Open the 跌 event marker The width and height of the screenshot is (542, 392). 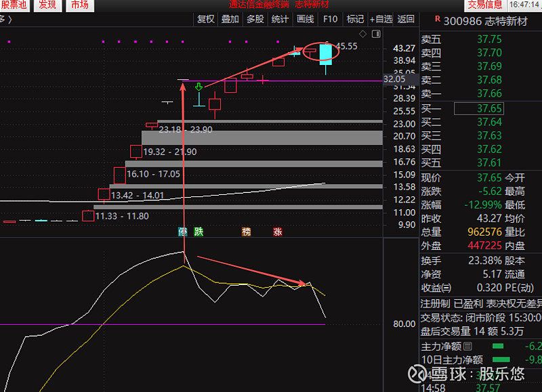[199, 232]
